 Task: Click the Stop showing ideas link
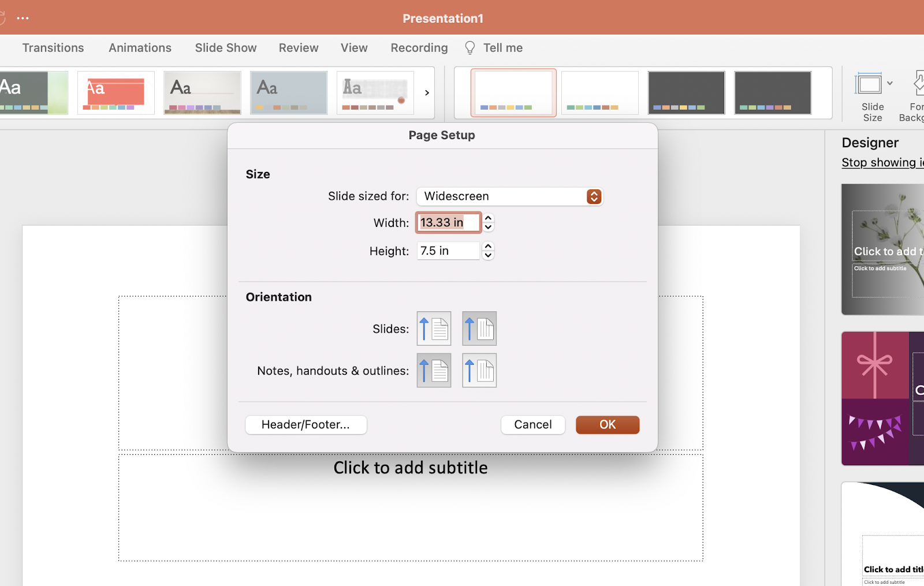tap(878, 162)
